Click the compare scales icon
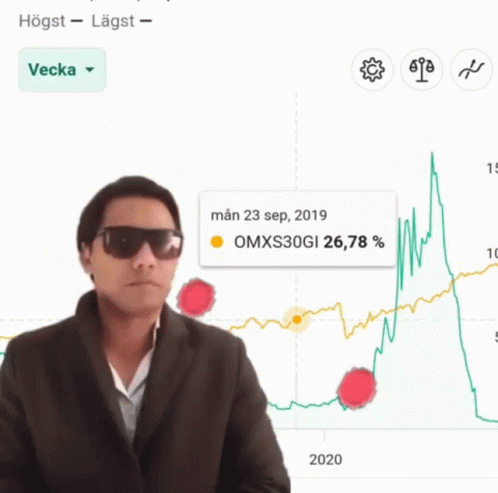The image size is (498, 493). tap(422, 70)
